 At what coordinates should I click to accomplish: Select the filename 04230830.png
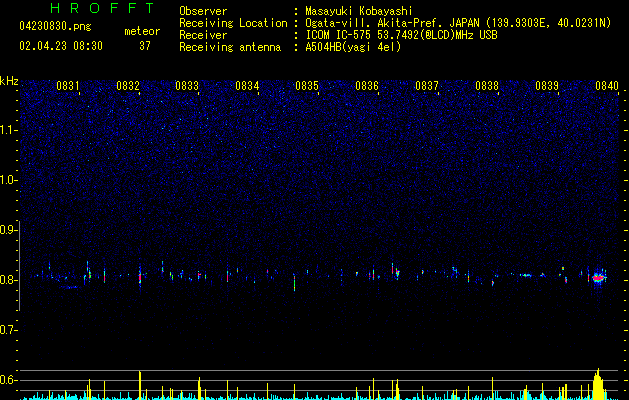coord(55,26)
